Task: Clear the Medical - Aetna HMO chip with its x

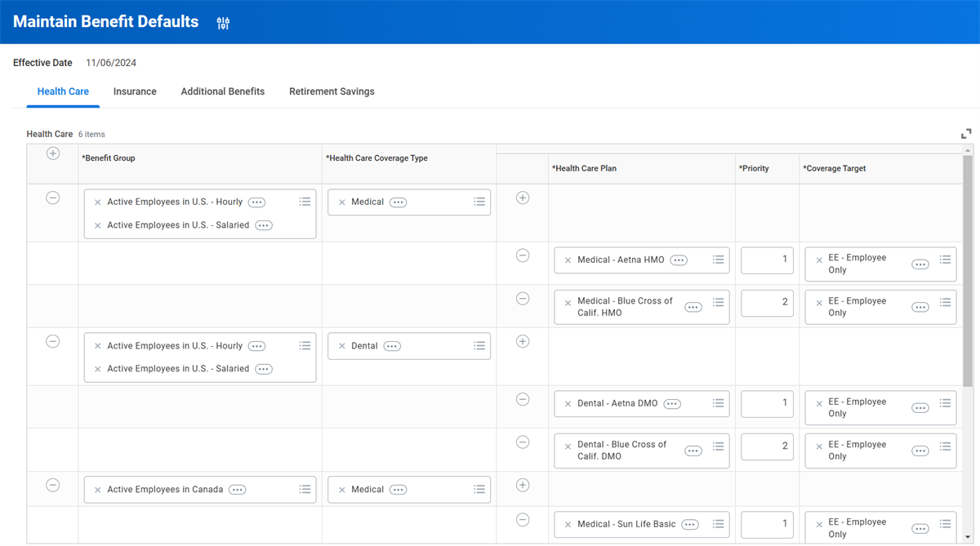Action: click(x=568, y=260)
